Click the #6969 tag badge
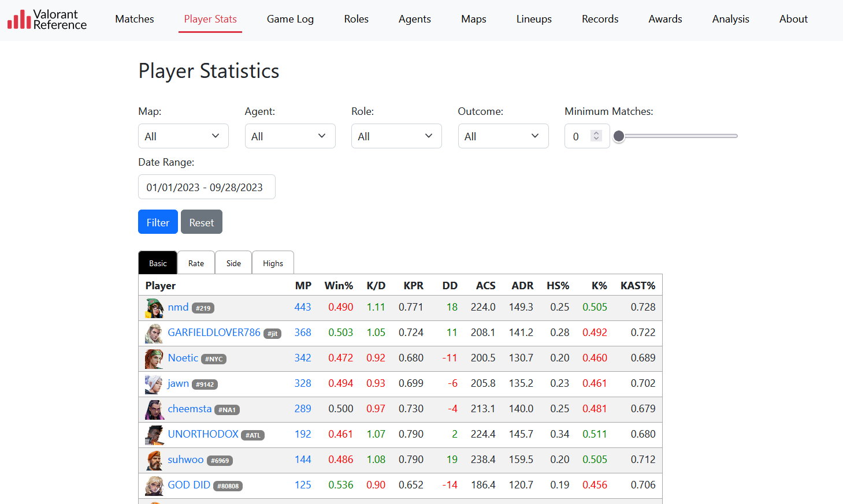The image size is (843, 504). tap(220, 461)
